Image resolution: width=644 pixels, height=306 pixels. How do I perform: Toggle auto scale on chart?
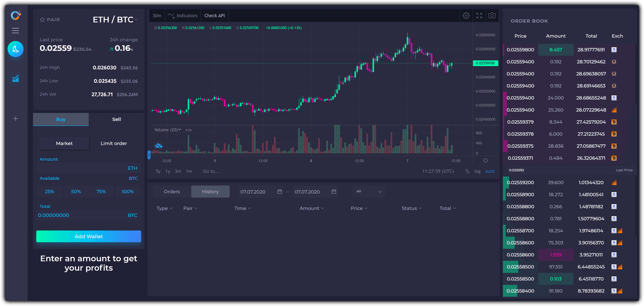pyautogui.click(x=490, y=171)
